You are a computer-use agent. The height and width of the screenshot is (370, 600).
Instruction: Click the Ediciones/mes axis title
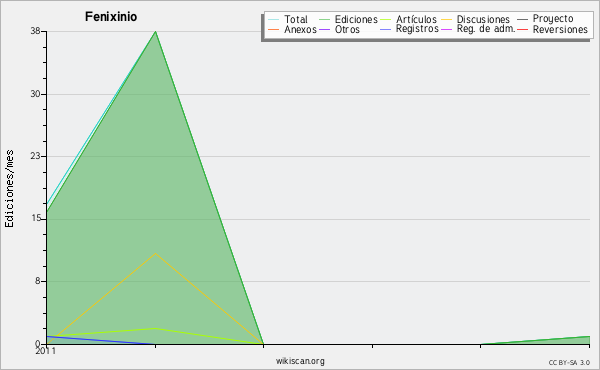point(9,189)
